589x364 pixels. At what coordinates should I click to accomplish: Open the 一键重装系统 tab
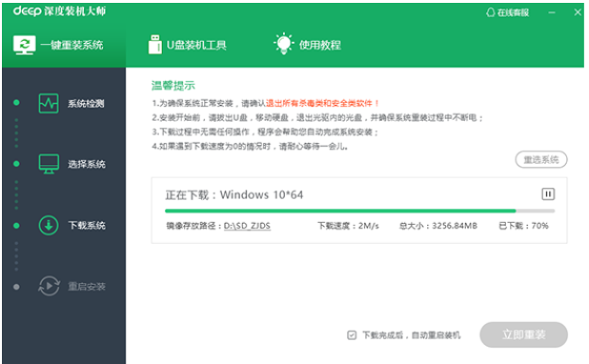click(64, 45)
